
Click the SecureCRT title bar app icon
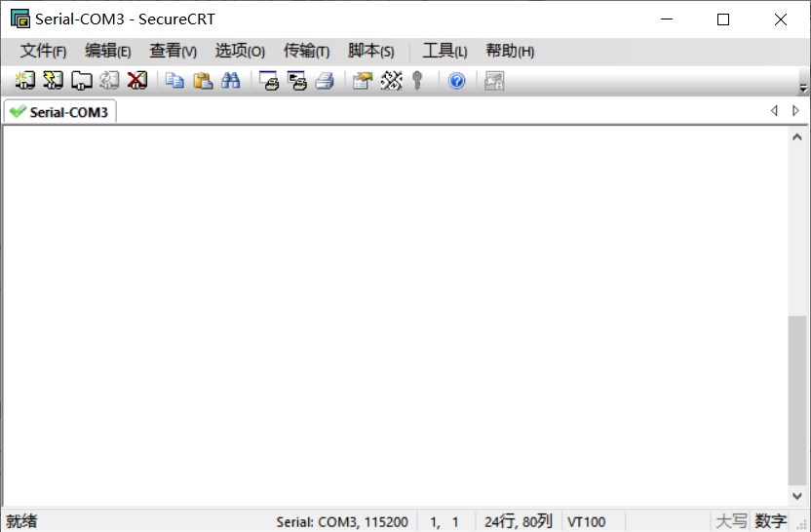20,19
